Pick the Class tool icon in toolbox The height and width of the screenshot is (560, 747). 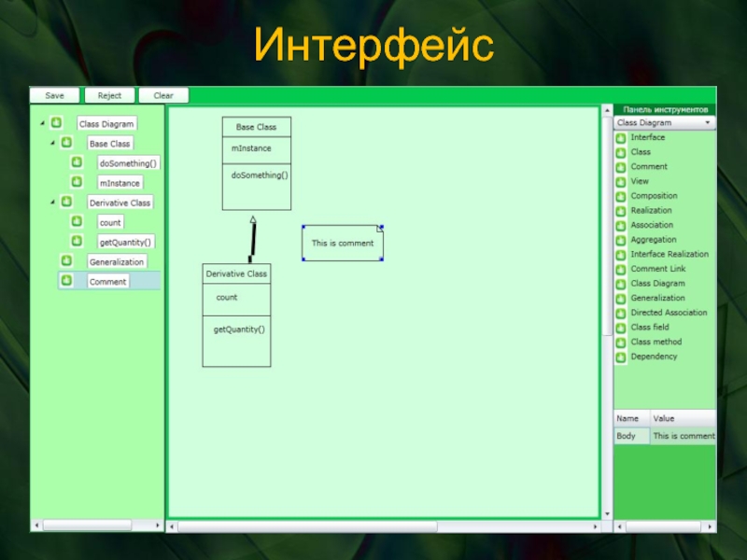coord(621,153)
